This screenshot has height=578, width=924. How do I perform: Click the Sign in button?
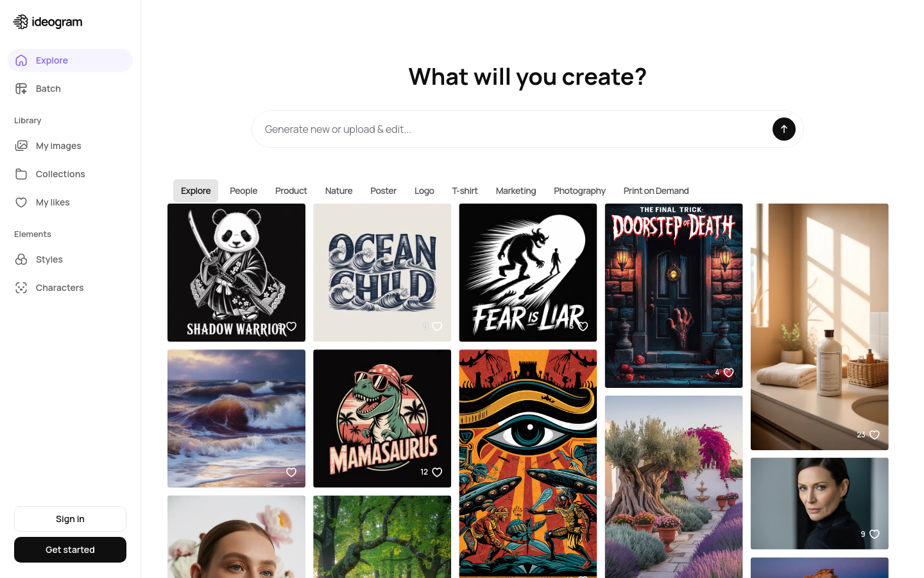[x=70, y=519]
